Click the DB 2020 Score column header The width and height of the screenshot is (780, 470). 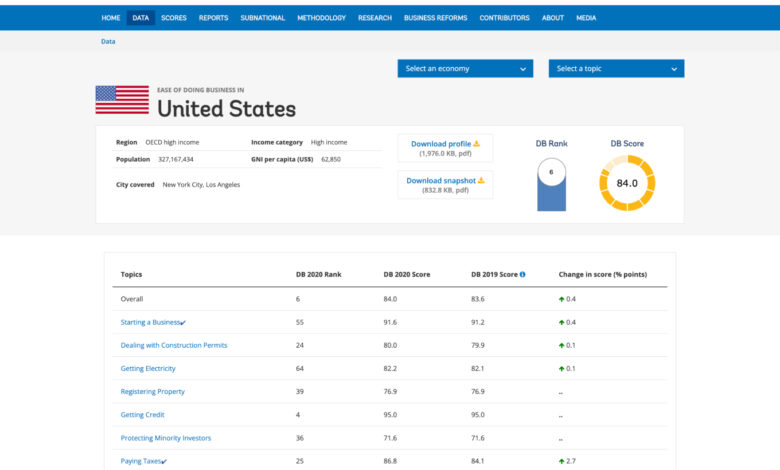406,275
